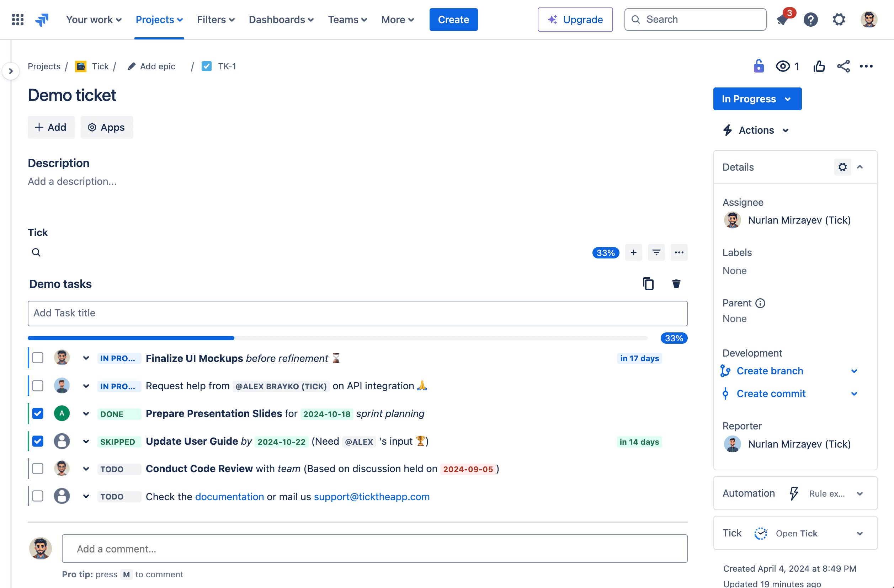Open the Teams menu
The image size is (894, 588).
[x=347, y=20]
